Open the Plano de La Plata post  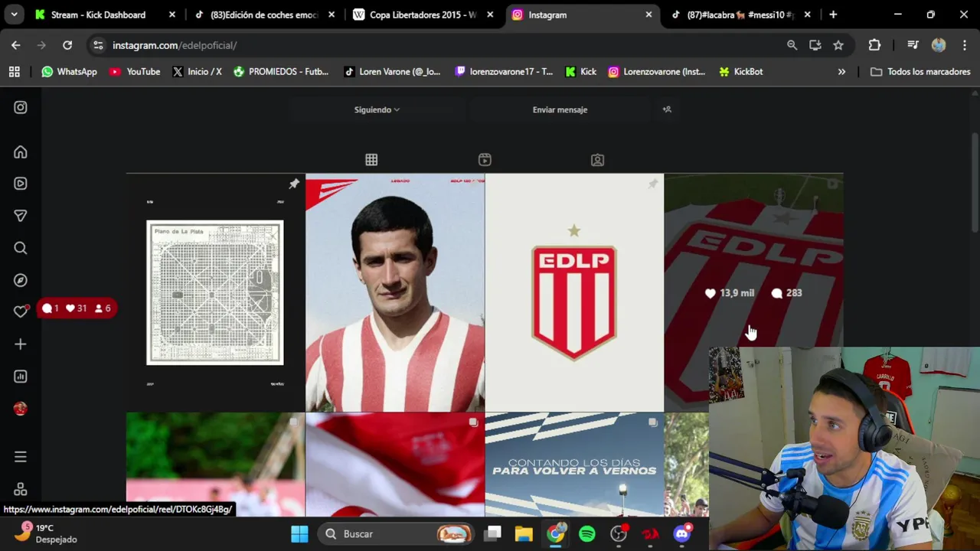[215, 293]
